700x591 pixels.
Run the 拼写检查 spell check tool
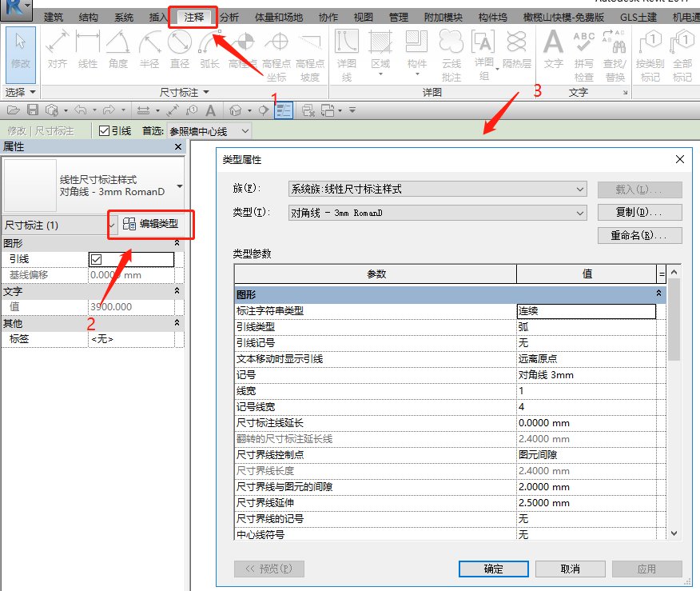[x=584, y=55]
